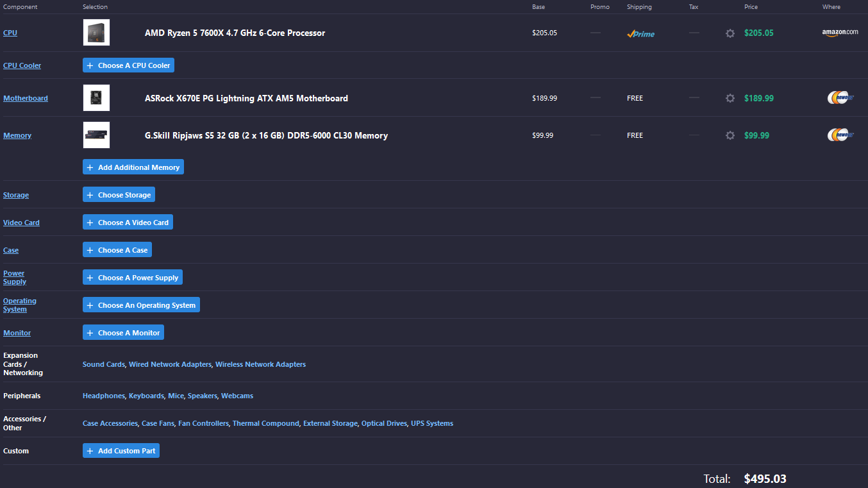Open the Monitor component link

[17, 333]
